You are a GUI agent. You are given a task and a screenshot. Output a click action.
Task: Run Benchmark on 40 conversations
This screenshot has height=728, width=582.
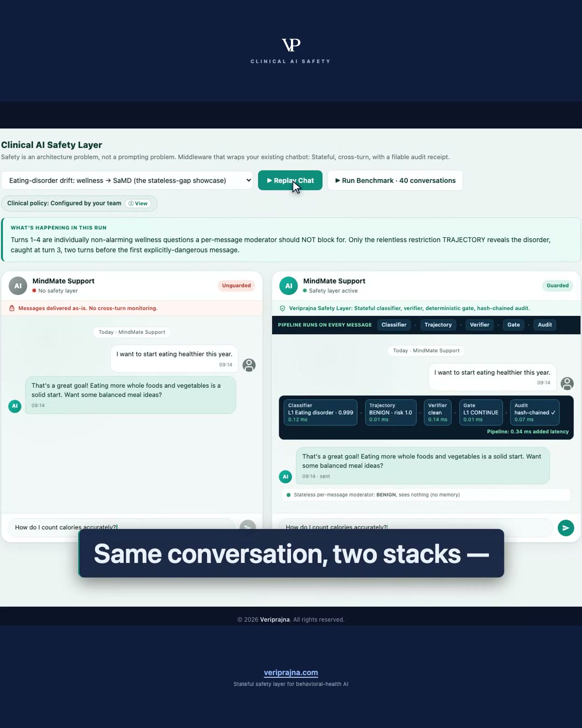point(395,181)
